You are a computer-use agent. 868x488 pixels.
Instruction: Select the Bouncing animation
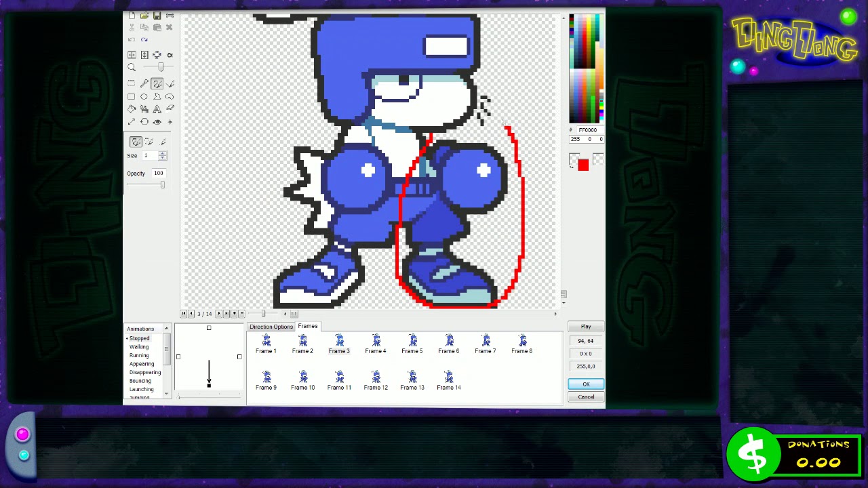pos(140,381)
